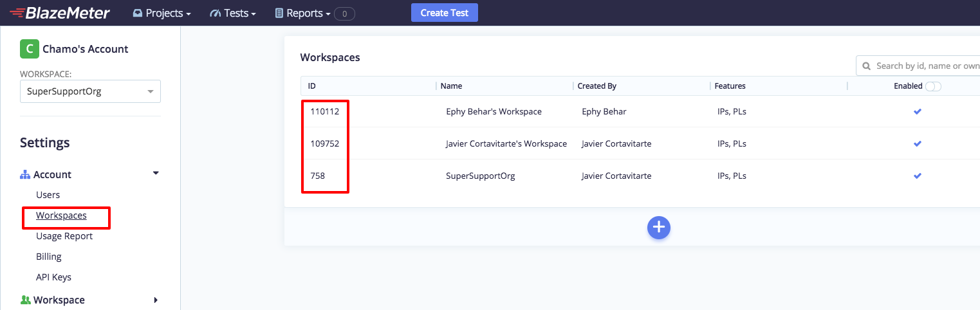Click the Ephy Behar creator cell

coord(604,111)
